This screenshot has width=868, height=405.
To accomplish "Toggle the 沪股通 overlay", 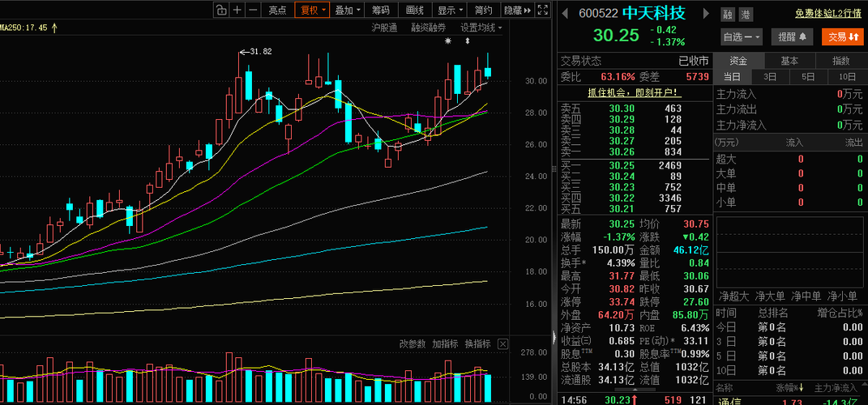I will 384,27.
